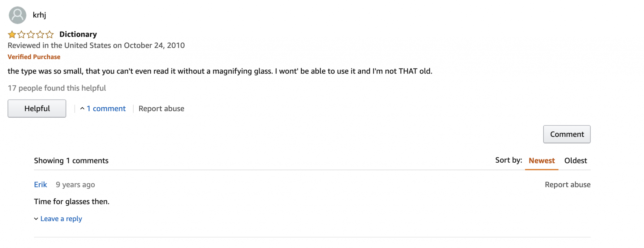Expand the Leave a reply link
Viewport: 644px width, 248px height.
[x=61, y=219]
